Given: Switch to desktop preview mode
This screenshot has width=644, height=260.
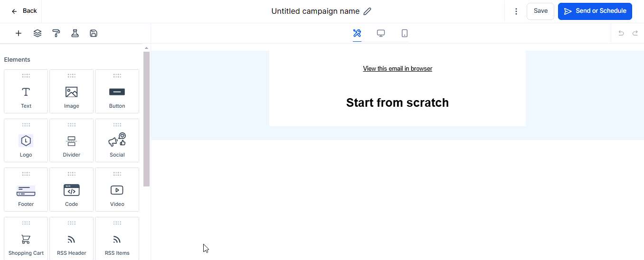Looking at the screenshot, I should [x=381, y=33].
